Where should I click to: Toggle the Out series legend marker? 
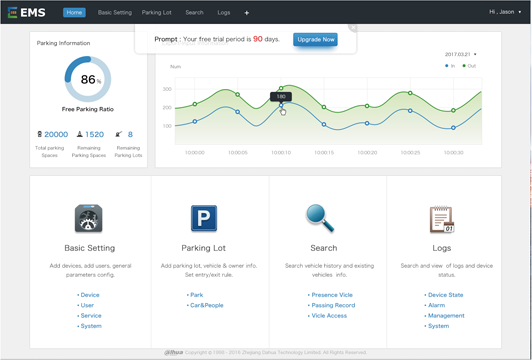point(464,66)
